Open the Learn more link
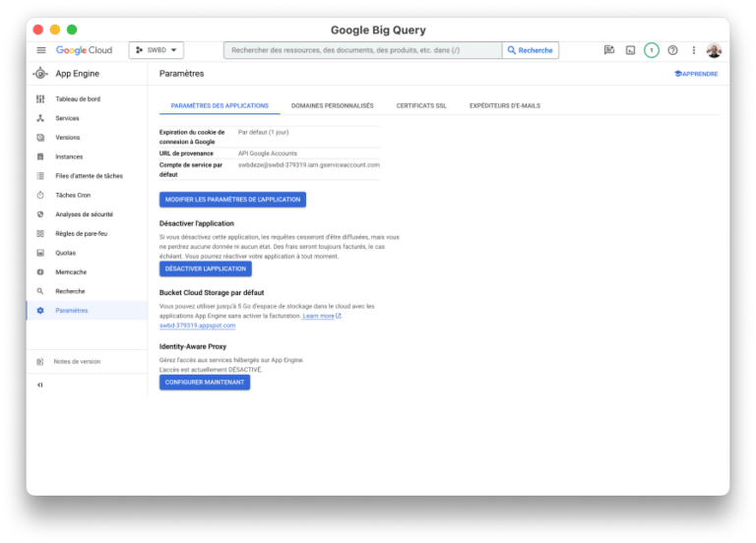The height and width of the screenshot is (543, 756). coord(321,316)
